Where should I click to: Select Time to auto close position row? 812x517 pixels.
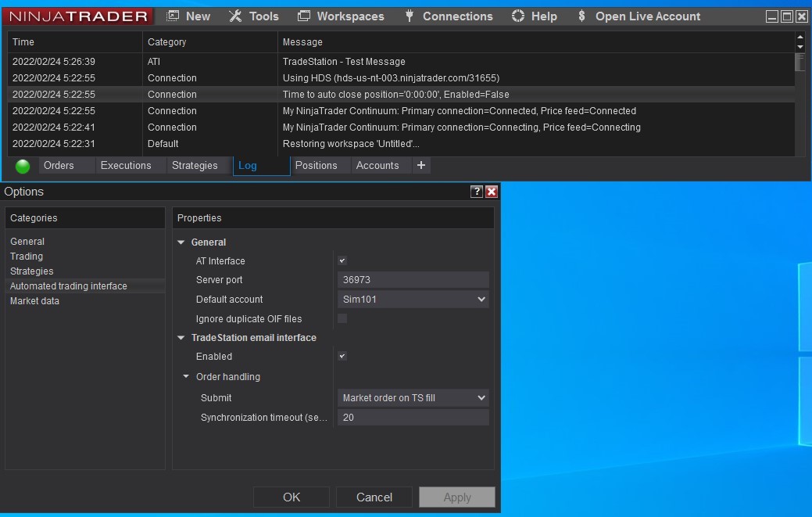point(402,95)
